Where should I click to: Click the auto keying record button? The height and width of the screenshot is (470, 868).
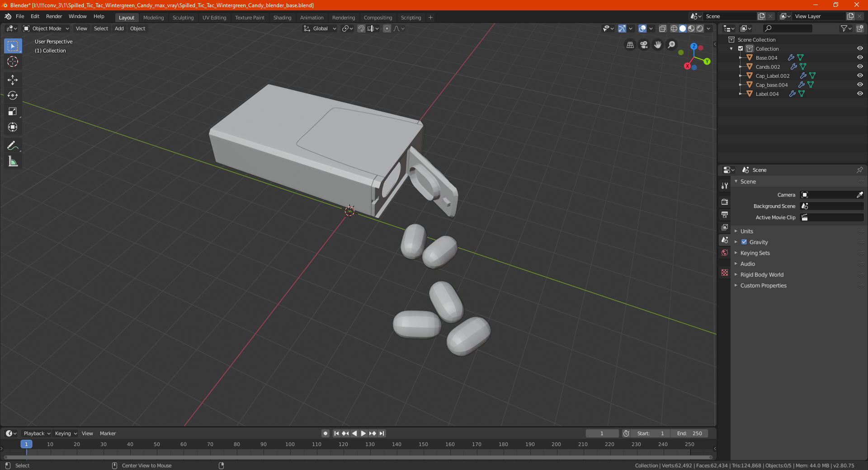coord(325,433)
